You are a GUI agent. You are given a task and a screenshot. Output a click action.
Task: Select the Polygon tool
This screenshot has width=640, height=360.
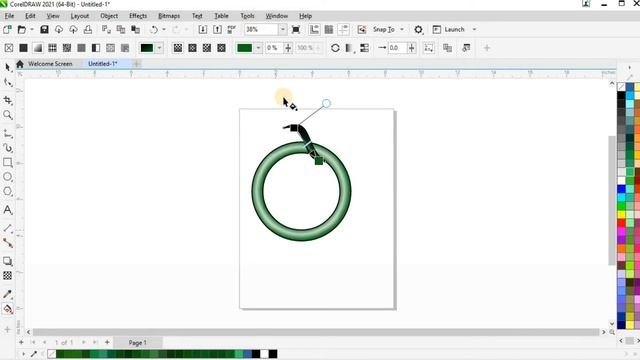tap(8, 191)
